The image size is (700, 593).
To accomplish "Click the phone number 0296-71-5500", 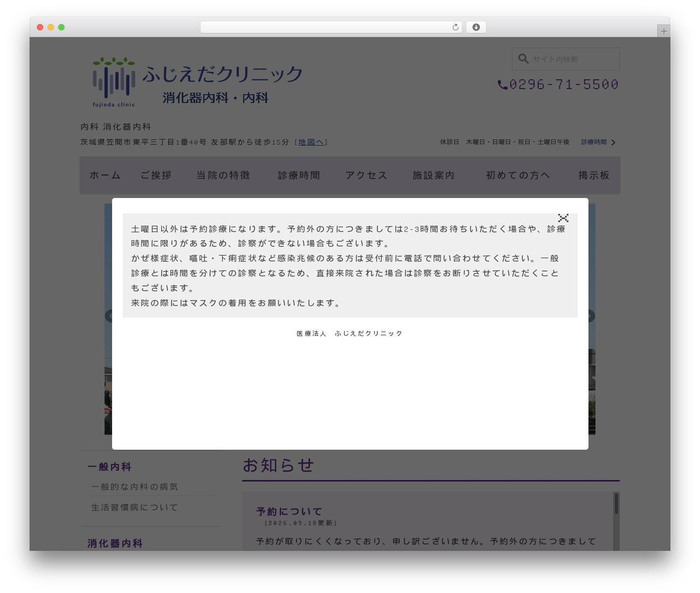I will coord(564,84).
